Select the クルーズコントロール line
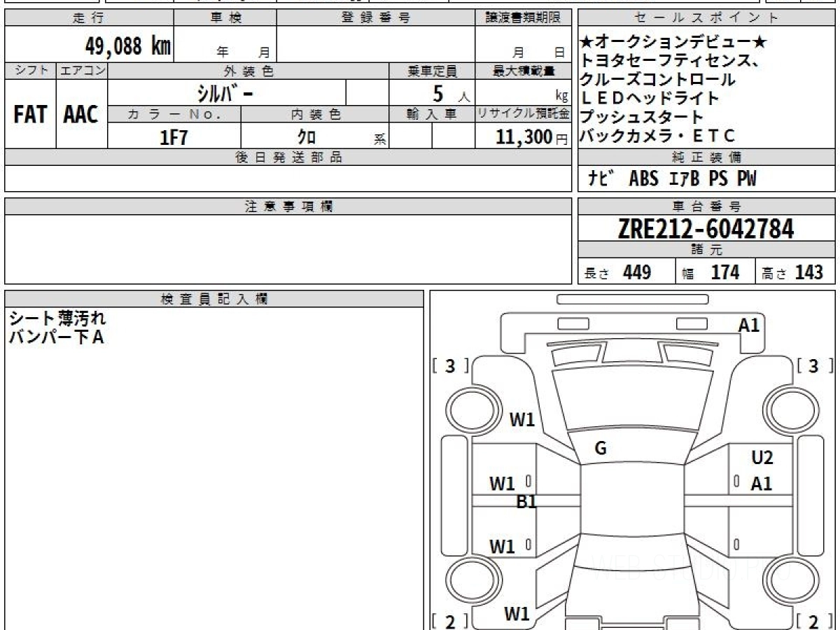Screen dimensions: 840x630 (658, 80)
